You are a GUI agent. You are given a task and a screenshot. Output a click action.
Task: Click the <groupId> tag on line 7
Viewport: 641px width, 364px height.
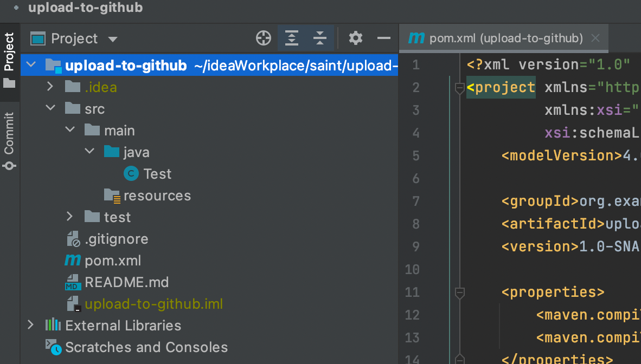540,201
